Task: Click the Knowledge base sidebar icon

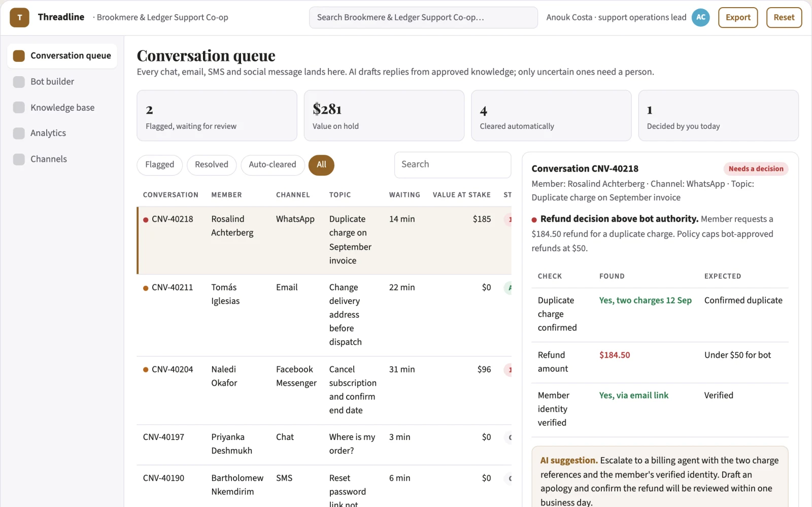Action: click(19, 108)
